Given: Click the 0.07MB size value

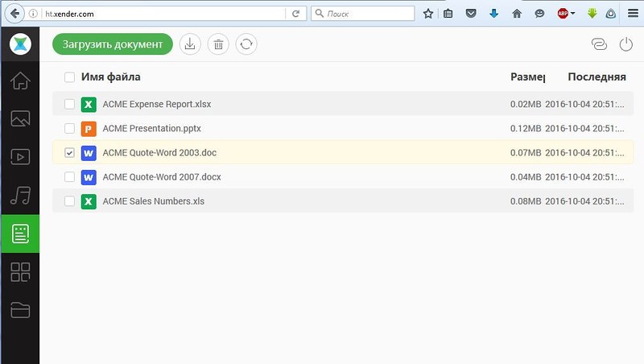Looking at the screenshot, I should point(526,153).
